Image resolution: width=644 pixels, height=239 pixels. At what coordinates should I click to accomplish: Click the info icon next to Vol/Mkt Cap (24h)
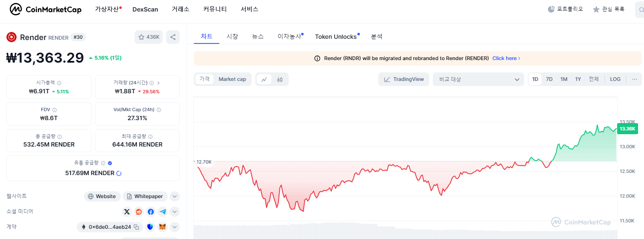coord(159,110)
